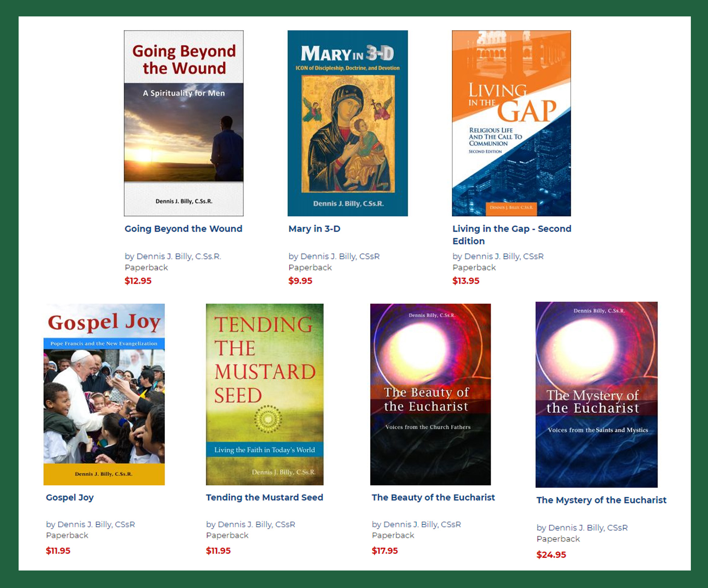Select the Living in the Gap cover
This screenshot has height=588, width=708.
coord(511,123)
